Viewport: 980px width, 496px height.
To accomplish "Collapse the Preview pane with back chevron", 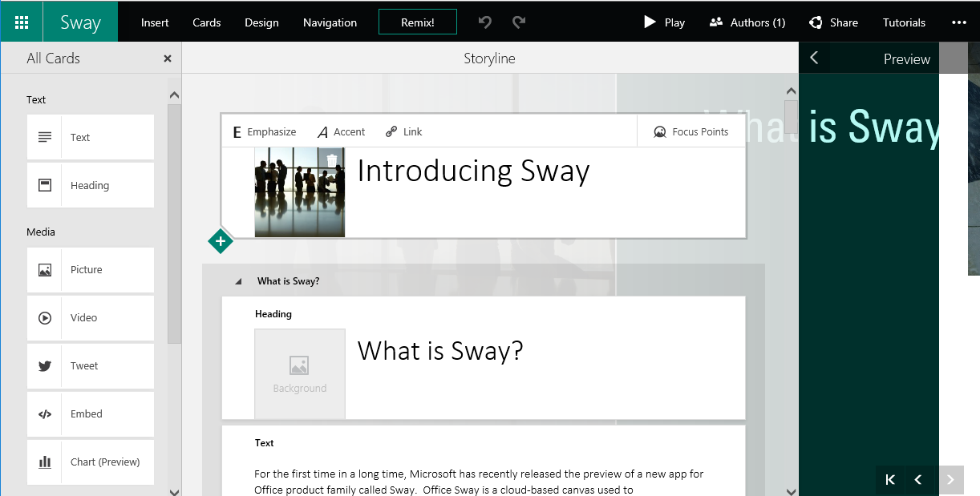I will click(x=814, y=58).
